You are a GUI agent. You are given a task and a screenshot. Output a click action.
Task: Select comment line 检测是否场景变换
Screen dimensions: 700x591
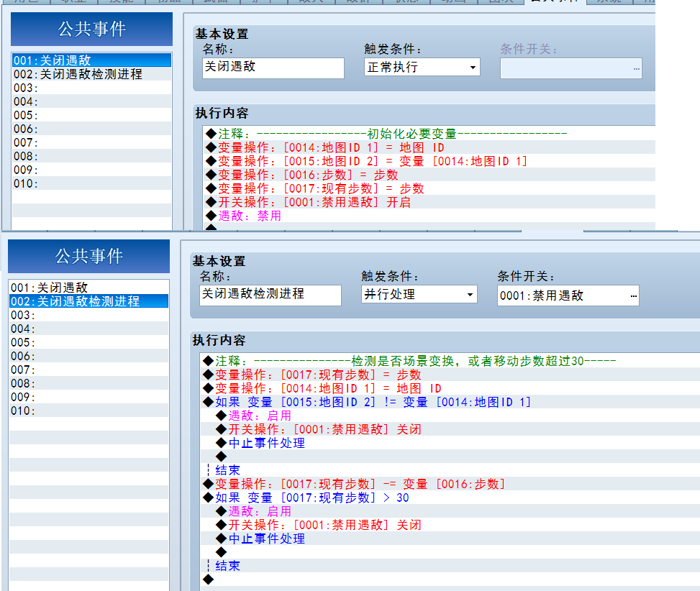pos(450,361)
